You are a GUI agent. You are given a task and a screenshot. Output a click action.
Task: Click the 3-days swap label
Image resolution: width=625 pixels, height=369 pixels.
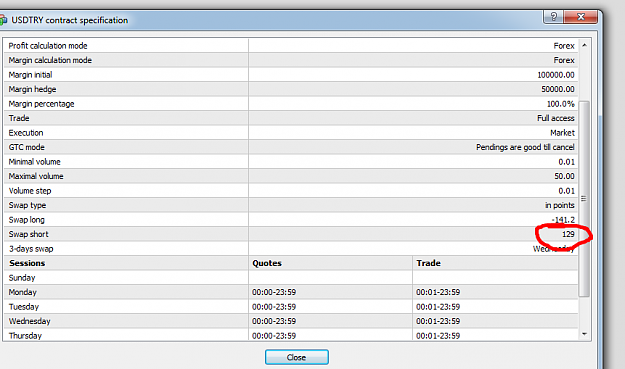click(31, 249)
